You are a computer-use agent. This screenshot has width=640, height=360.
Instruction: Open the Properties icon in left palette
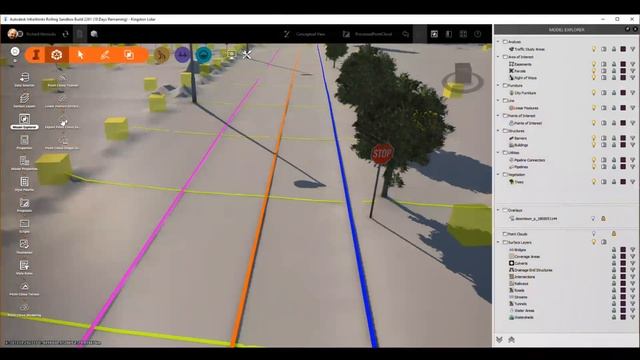24,142
